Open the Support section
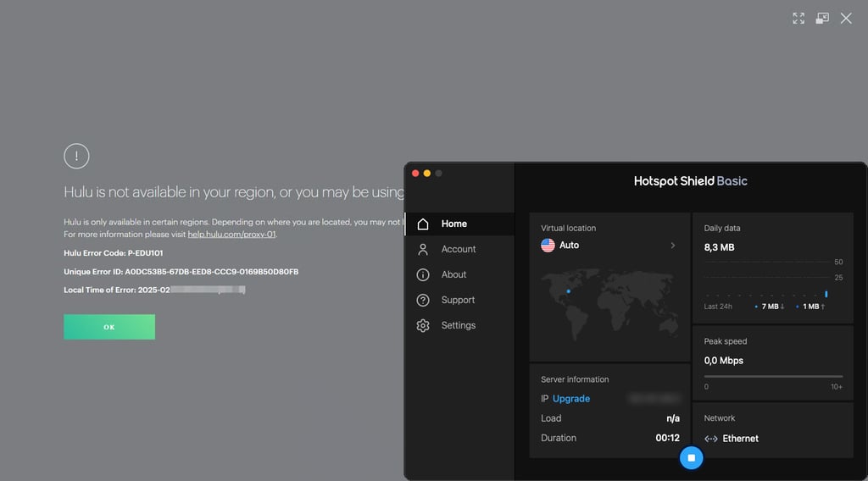868x481 pixels. [459, 301]
